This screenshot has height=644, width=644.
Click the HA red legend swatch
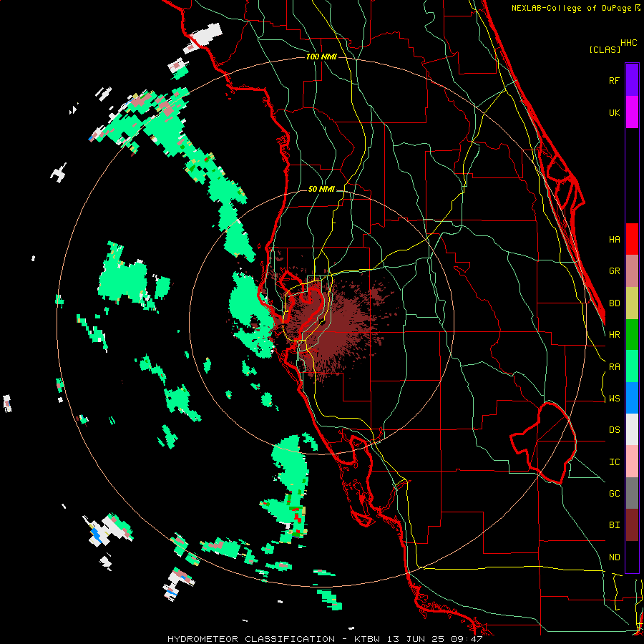632,239
